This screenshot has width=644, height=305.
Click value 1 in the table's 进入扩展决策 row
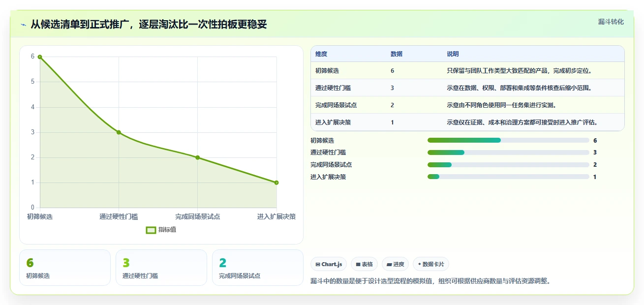[392, 122]
